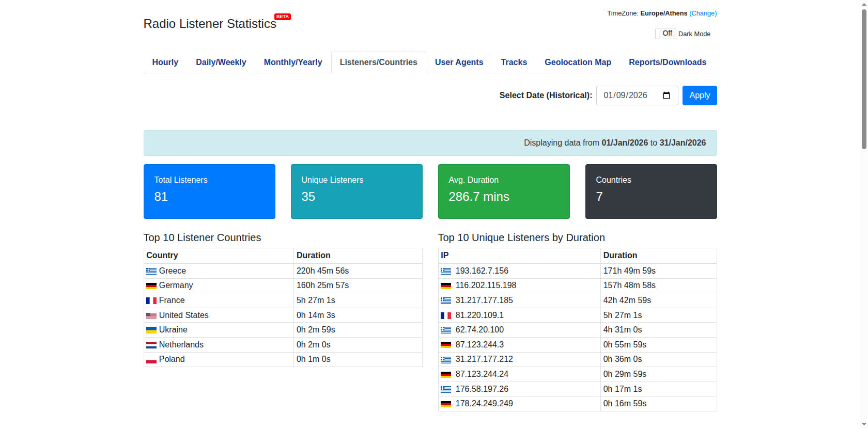Switch to the Hourly tab
The height and width of the screenshot is (429, 868).
[165, 62]
